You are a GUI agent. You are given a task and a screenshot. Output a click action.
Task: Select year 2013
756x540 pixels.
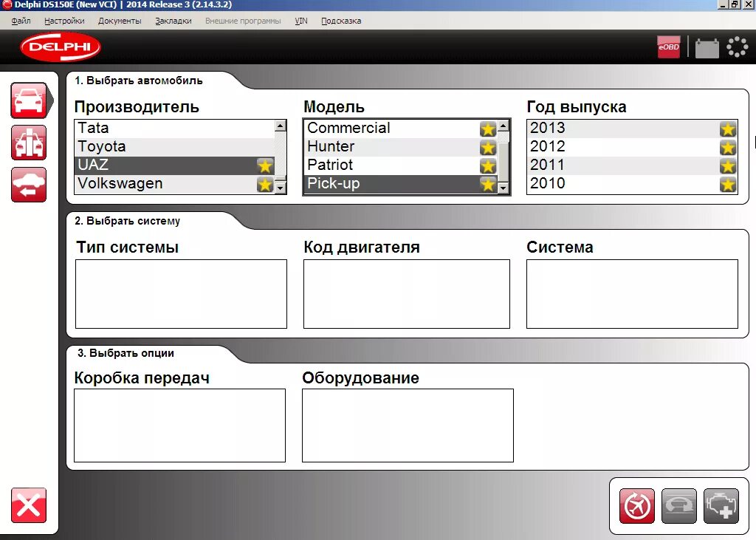[x=632, y=129]
